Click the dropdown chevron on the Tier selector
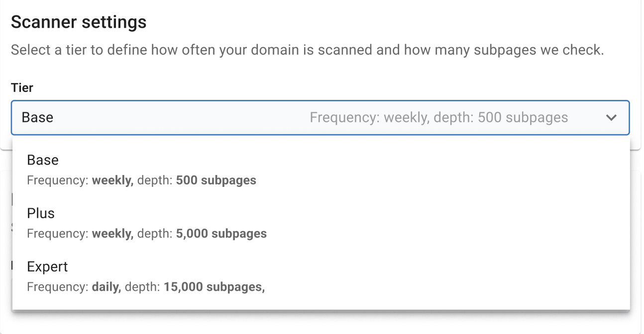Viewport: 644px width, 334px height. point(612,118)
